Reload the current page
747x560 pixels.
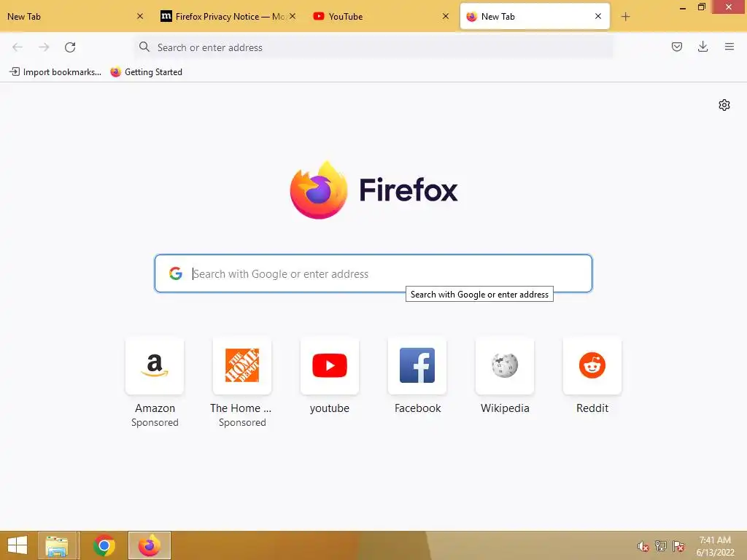point(70,47)
